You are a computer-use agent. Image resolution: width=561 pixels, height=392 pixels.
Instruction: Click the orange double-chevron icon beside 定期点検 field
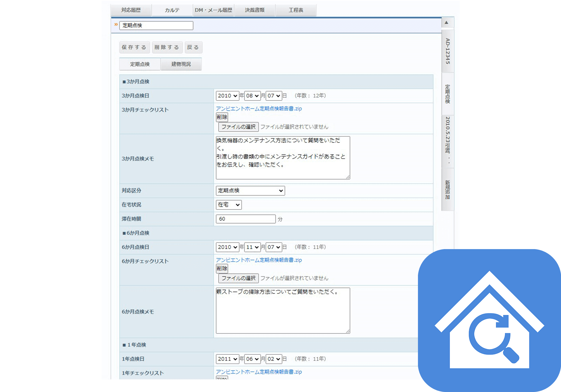pyautogui.click(x=116, y=25)
